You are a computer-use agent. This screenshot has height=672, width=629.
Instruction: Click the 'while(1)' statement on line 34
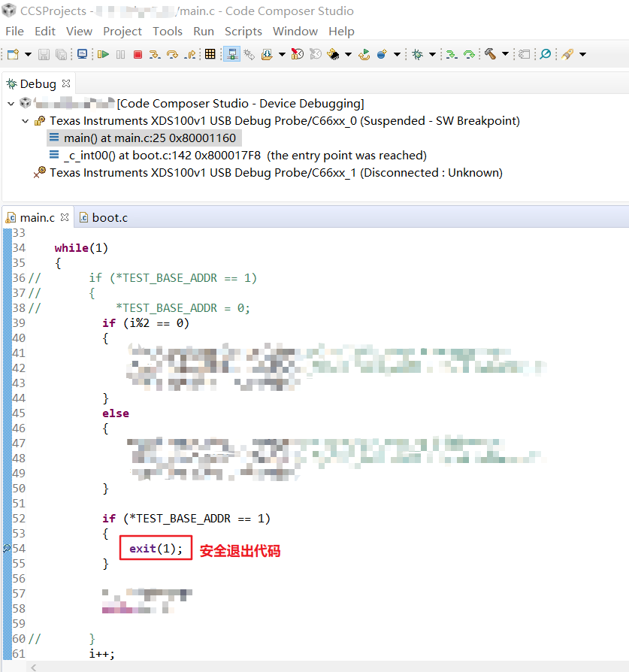81,248
